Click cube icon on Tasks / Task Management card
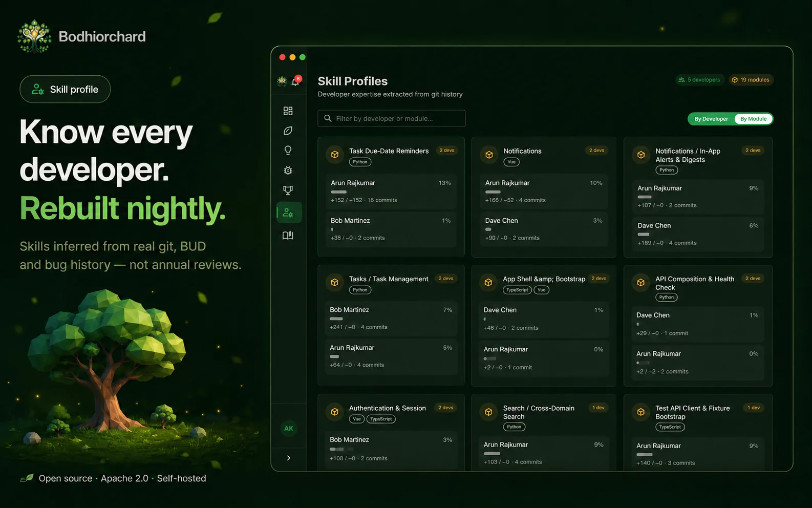 pos(335,282)
